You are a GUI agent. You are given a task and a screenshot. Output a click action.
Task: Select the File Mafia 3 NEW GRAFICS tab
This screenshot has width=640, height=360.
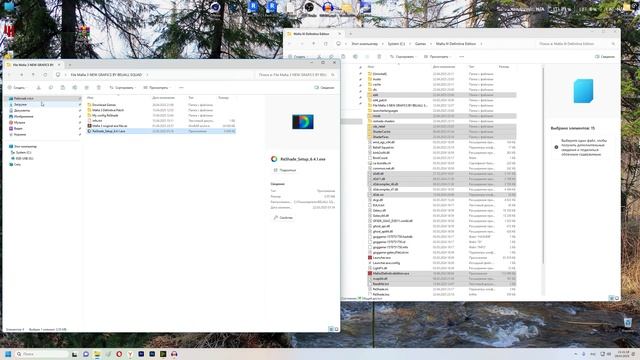point(33,65)
